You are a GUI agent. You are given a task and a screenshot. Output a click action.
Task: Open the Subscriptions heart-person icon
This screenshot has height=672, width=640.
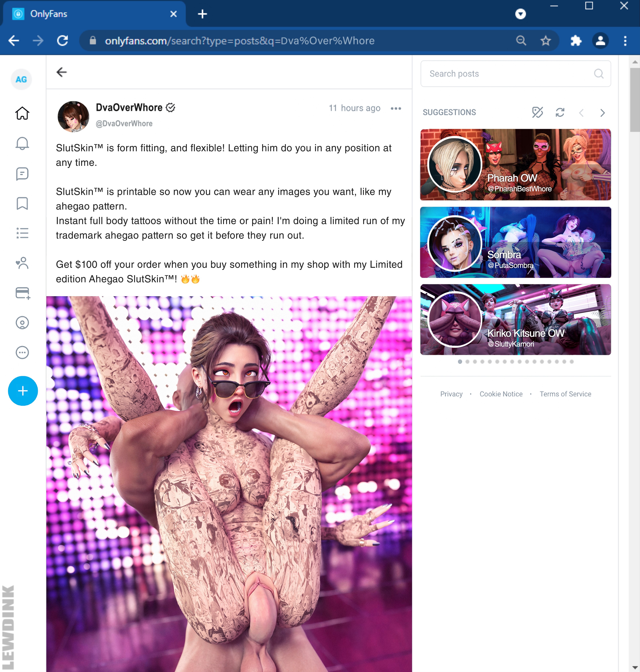(x=22, y=263)
